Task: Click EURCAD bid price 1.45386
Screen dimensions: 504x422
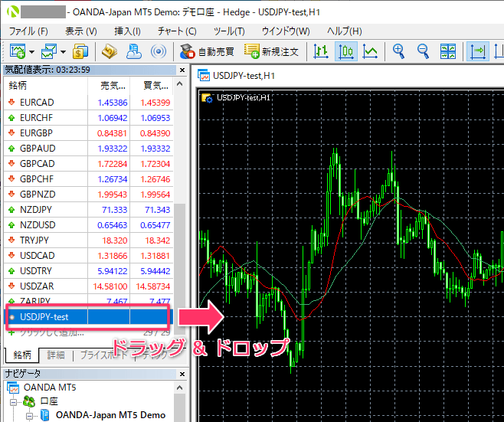Action: coord(112,103)
